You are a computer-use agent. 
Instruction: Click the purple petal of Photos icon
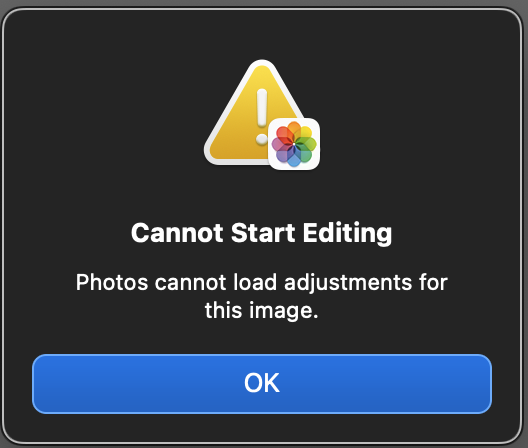[283, 154]
